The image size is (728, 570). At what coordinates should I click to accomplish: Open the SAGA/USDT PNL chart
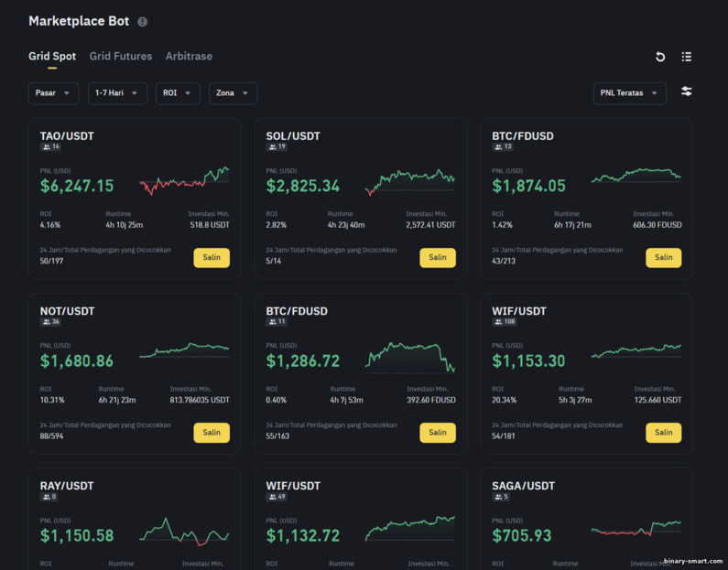[636, 528]
